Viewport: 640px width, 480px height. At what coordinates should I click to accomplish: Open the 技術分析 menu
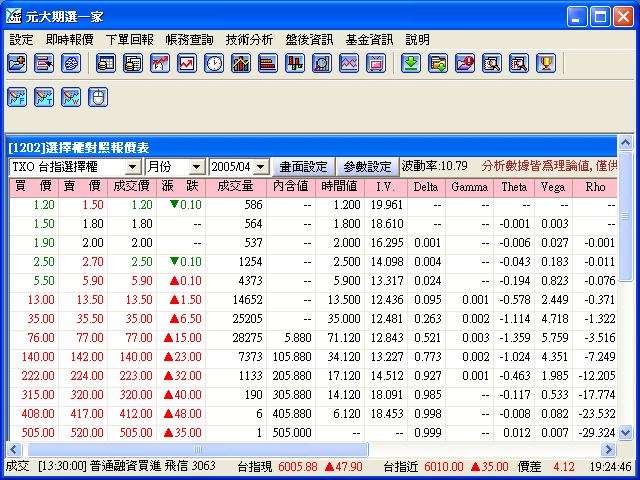tap(249, 40)
